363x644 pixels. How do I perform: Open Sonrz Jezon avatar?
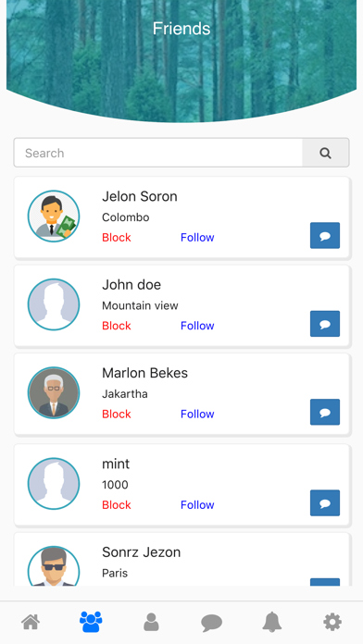[54, 566]
